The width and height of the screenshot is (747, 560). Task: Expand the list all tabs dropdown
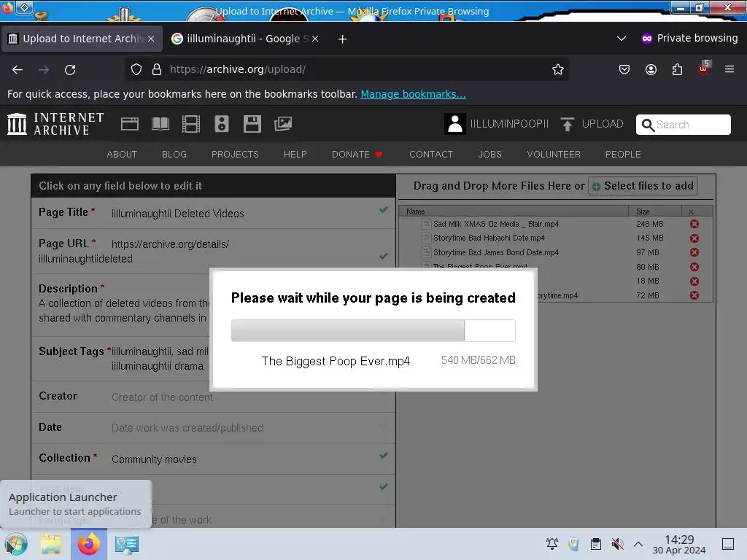coord(622,38)
